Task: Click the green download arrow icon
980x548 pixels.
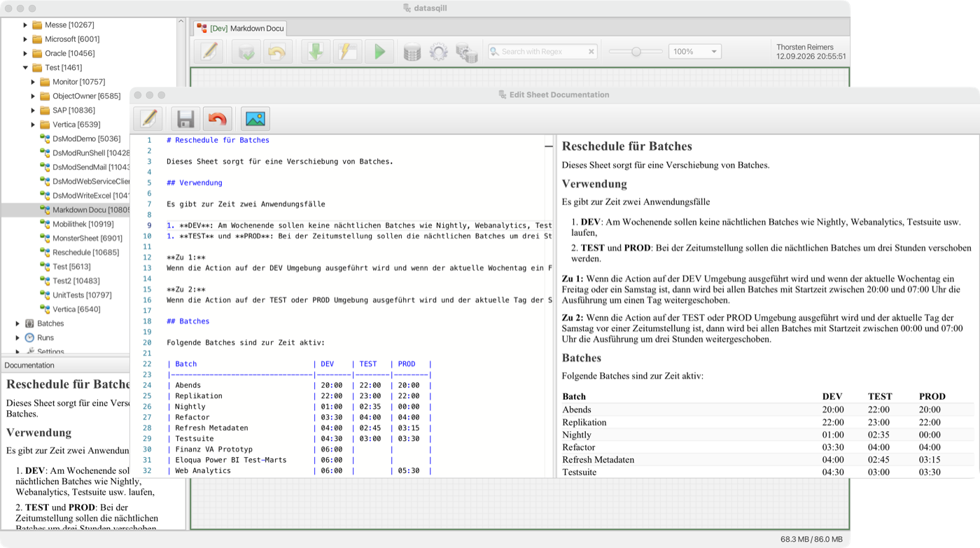Action: 316,51
